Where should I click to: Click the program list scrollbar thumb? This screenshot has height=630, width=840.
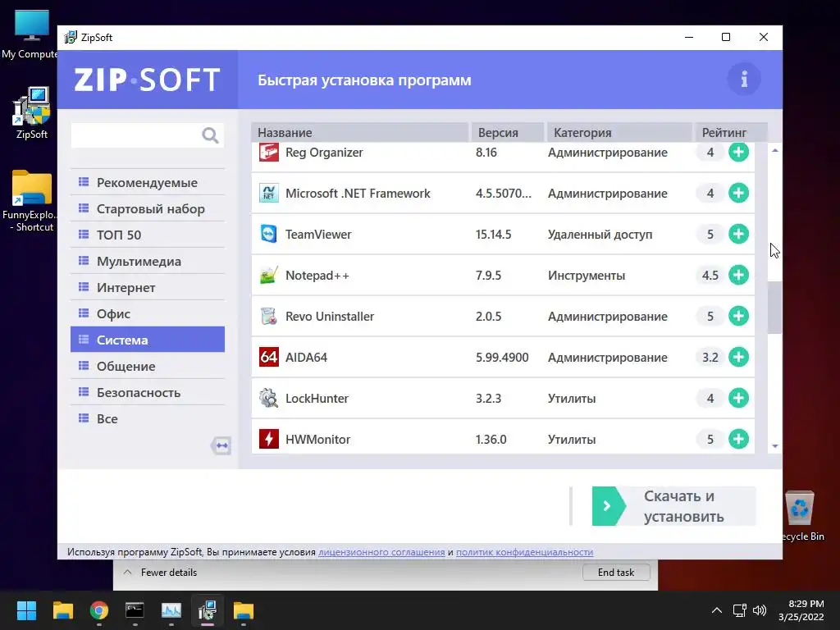[x=774, y=308]
